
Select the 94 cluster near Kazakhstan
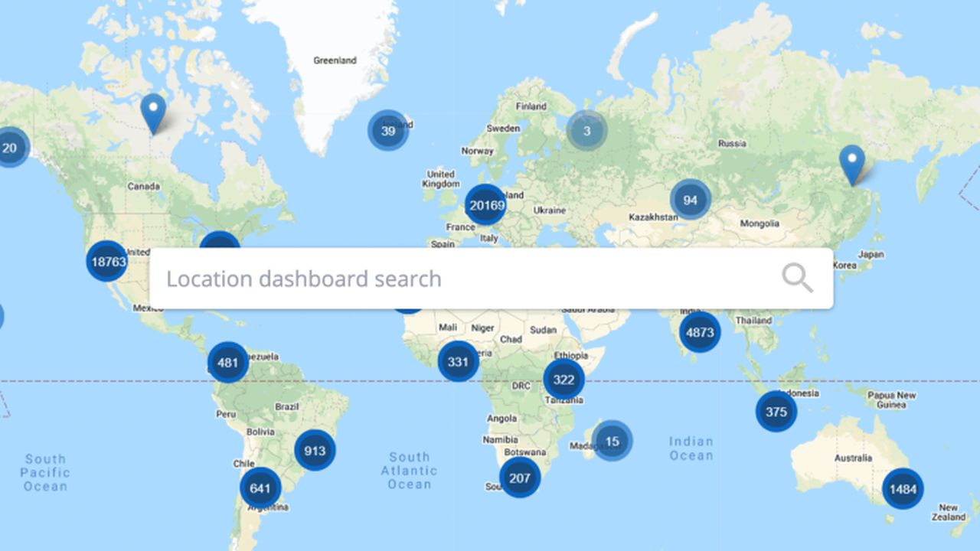691,201
